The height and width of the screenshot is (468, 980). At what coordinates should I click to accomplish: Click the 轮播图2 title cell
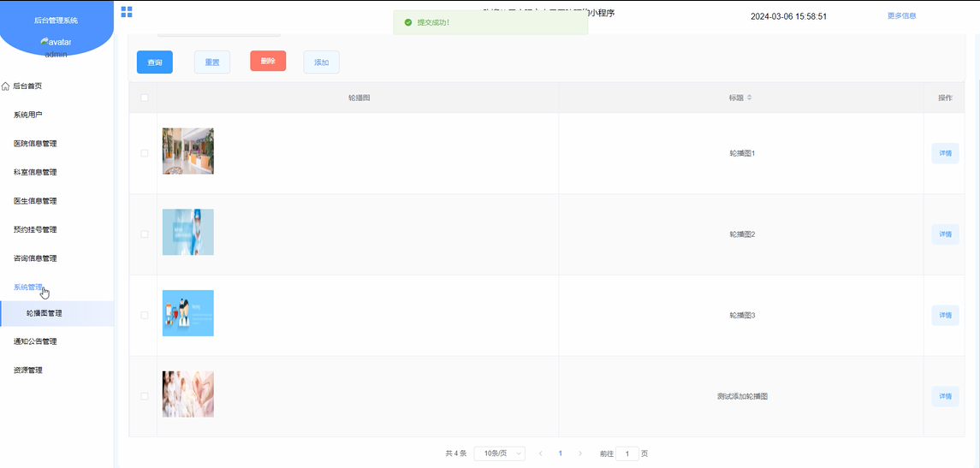point(742,234)
